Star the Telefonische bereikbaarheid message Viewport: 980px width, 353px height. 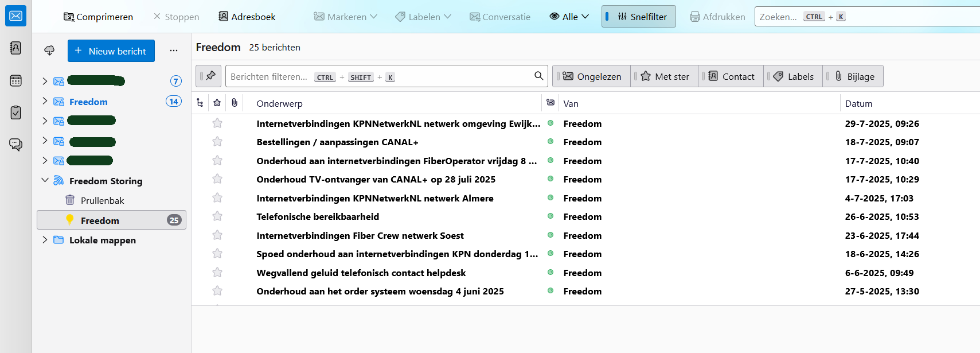pos(217,216)
